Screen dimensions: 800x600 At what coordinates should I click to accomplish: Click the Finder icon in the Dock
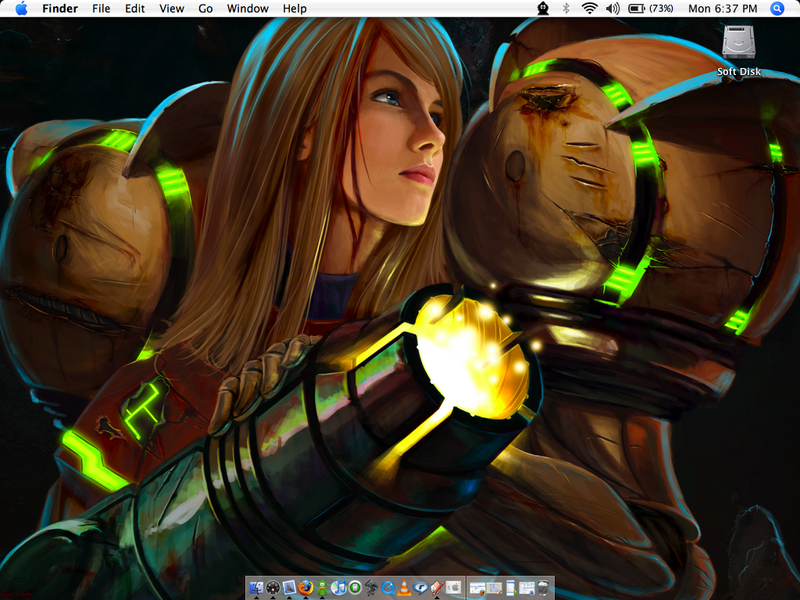pos(257,588)
